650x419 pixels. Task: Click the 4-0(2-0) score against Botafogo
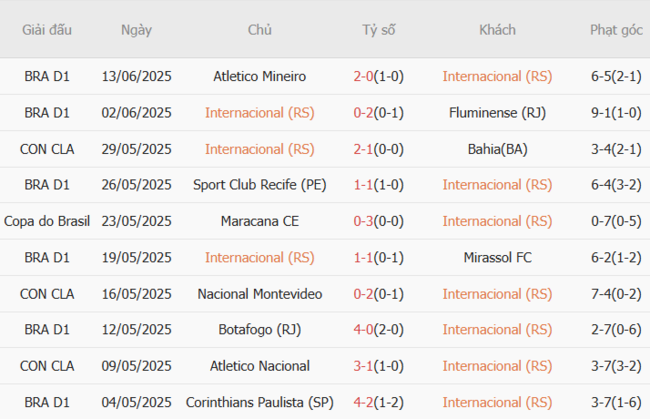tap(379, 330)
